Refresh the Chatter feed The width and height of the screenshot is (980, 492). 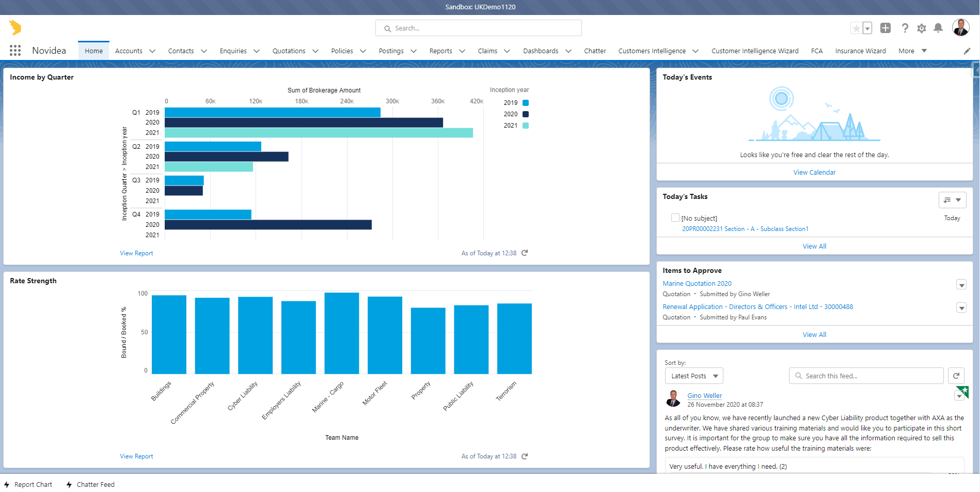click(956, 376)
